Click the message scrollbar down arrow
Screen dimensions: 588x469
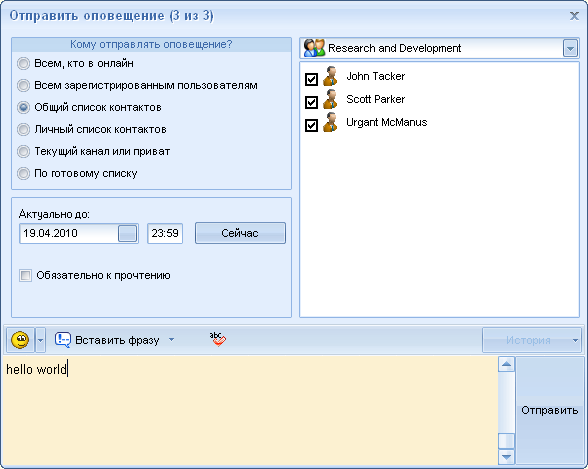[x=506, y=457]
